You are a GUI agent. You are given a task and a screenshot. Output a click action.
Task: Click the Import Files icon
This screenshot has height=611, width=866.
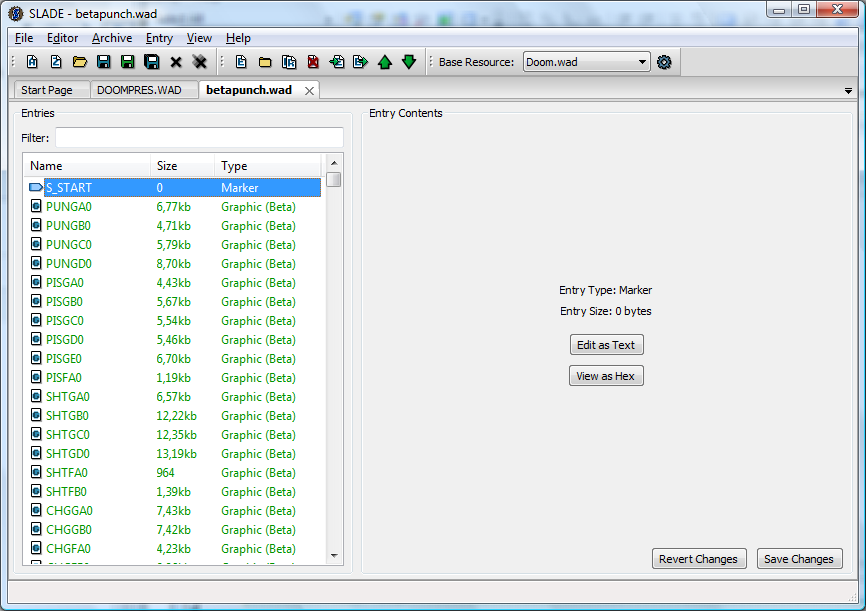pos(289,62)
